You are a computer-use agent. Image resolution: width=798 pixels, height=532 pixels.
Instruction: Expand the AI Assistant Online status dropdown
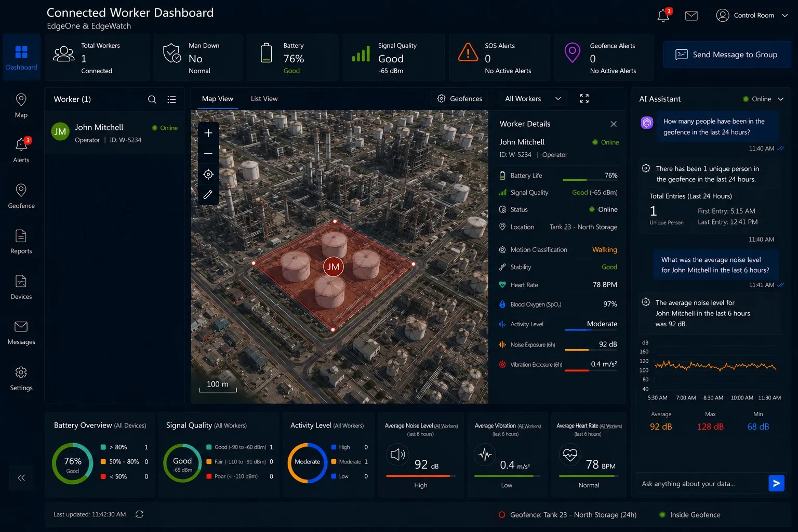[x=780, y=99]
